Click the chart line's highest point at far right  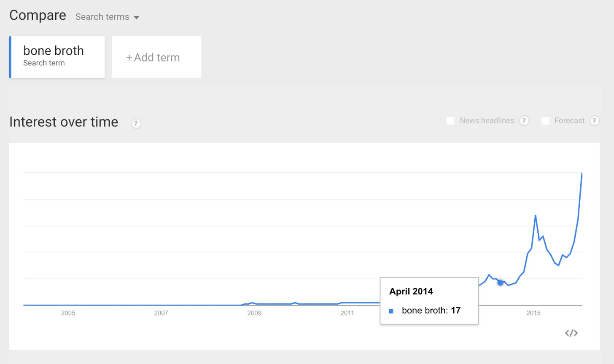[582, 173]
